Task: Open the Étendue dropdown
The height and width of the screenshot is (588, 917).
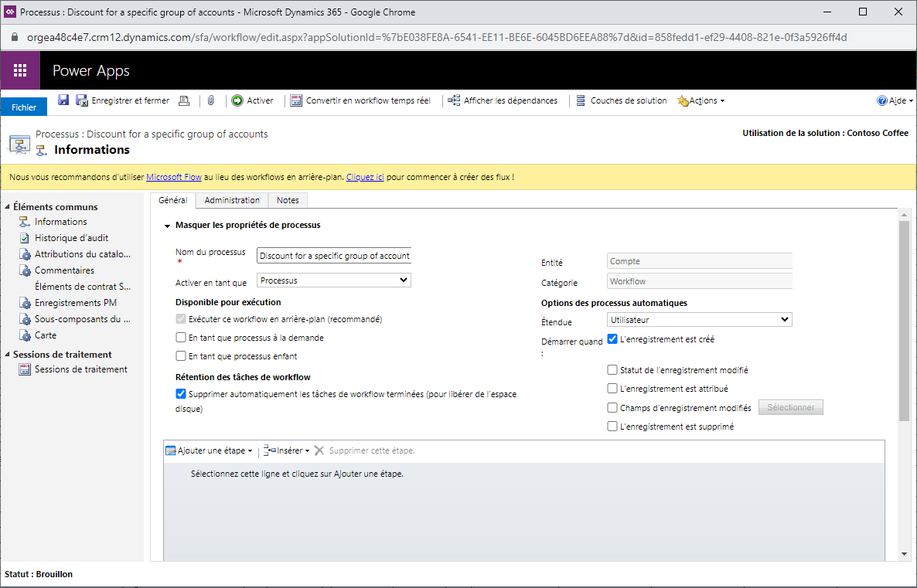Action: 698,319
